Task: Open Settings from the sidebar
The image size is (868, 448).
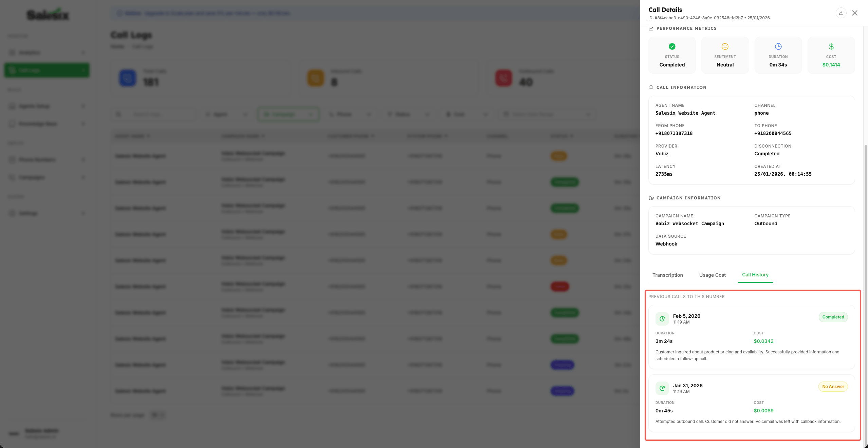Action: click(x=29, y=213)
